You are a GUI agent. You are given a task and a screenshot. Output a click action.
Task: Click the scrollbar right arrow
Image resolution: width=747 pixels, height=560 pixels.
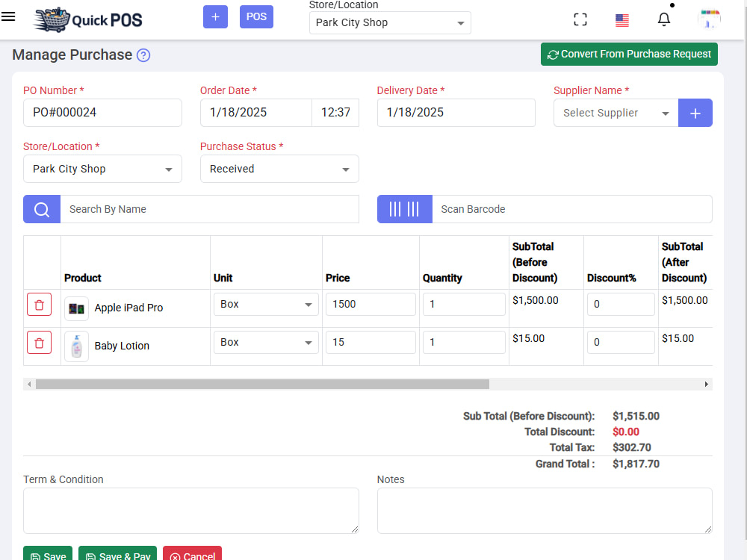pos(707,385)
